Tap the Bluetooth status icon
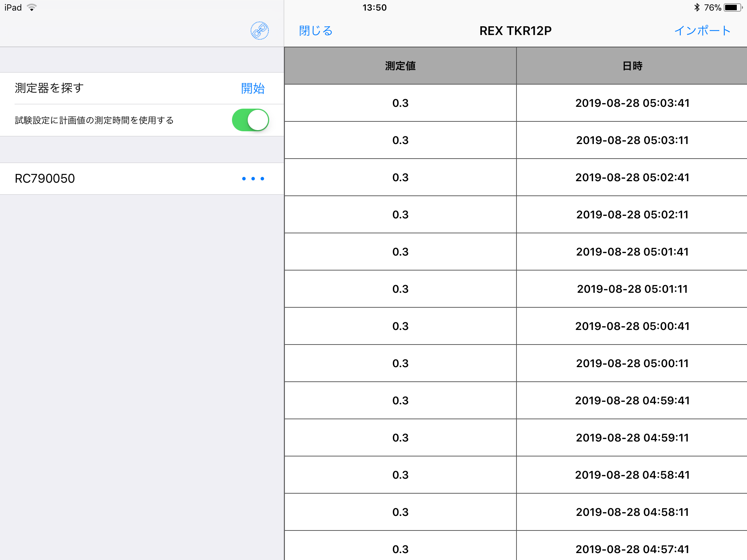The image size is (747, 560). click(697, 8)
